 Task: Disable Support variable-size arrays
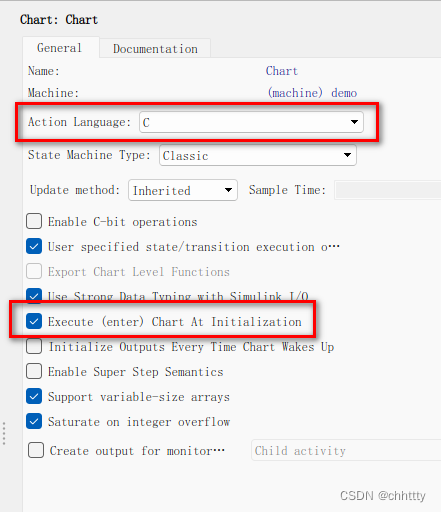(34, 396)
